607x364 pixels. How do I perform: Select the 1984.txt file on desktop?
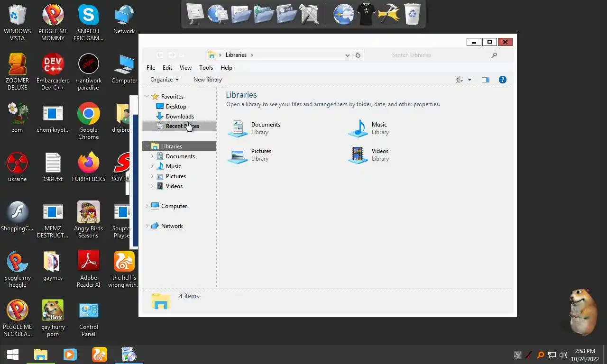(53, 168)
